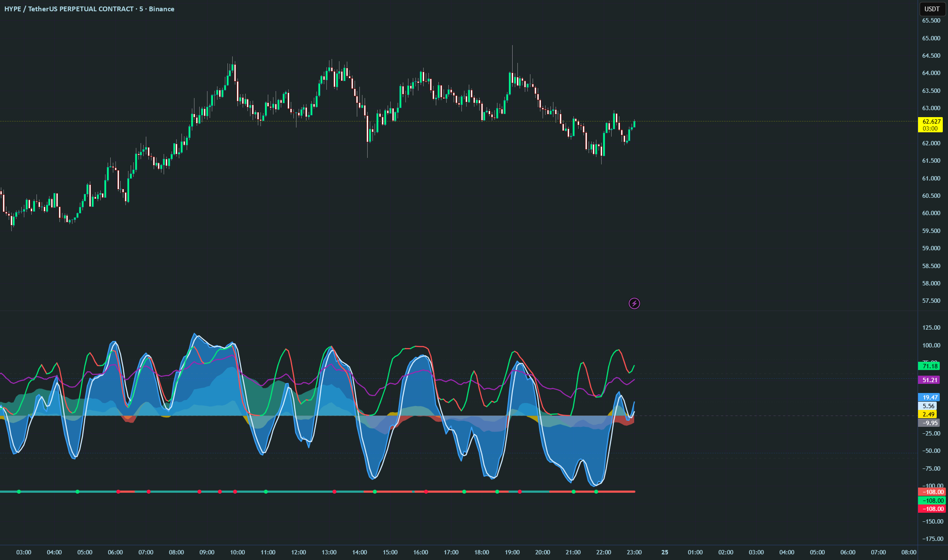Screen dimensions: 948x560
Task: Click the 10:00 time axis label
Action: click(237, 552)
